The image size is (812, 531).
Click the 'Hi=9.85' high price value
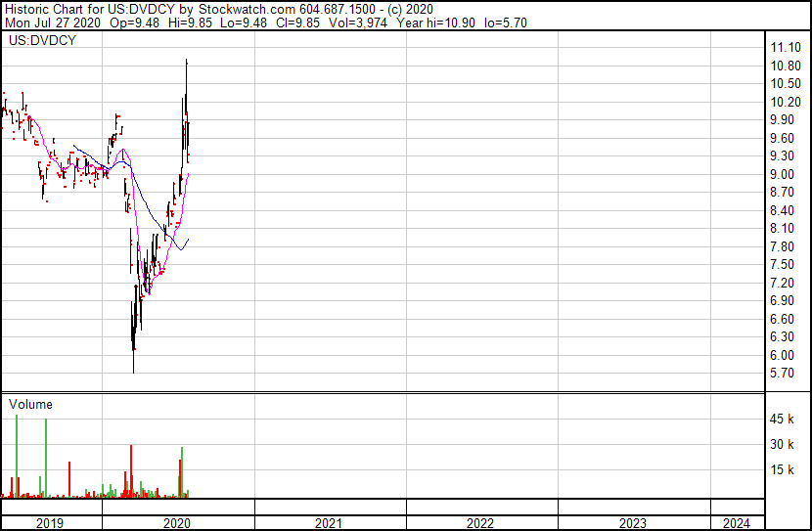point(190,22)
